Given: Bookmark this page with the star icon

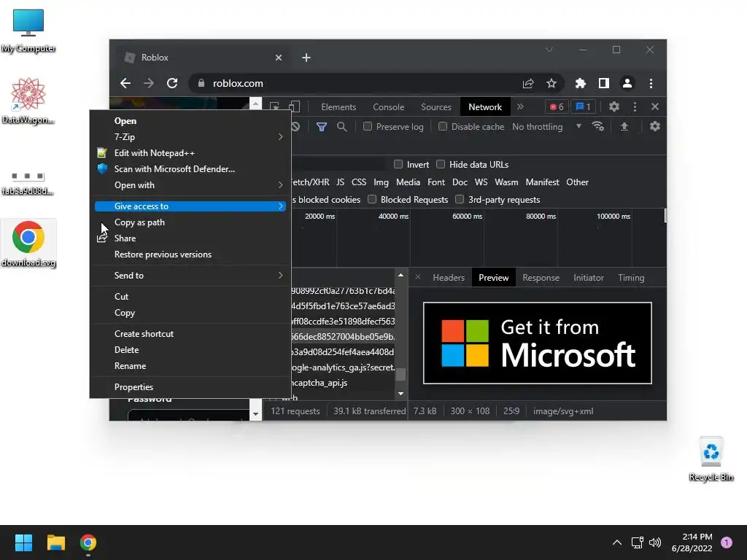Looking at the screenshot, I should 551,83.
